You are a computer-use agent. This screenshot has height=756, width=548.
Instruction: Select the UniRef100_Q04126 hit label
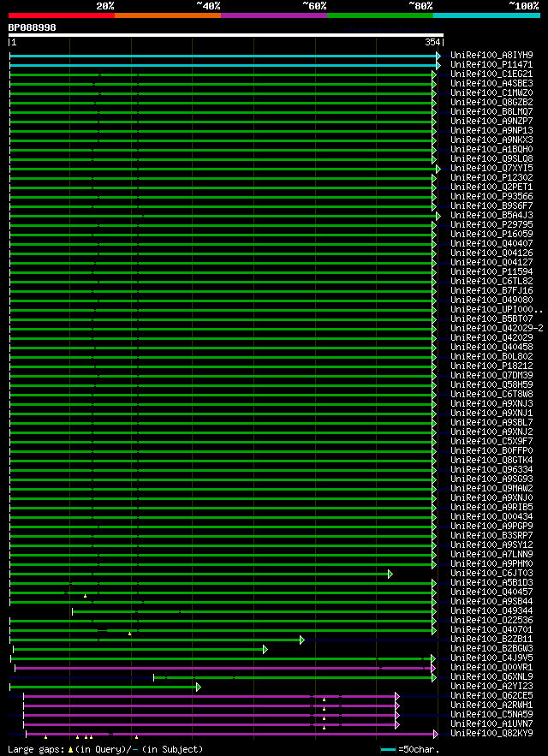pyautogui.click(x=491, y=253)
